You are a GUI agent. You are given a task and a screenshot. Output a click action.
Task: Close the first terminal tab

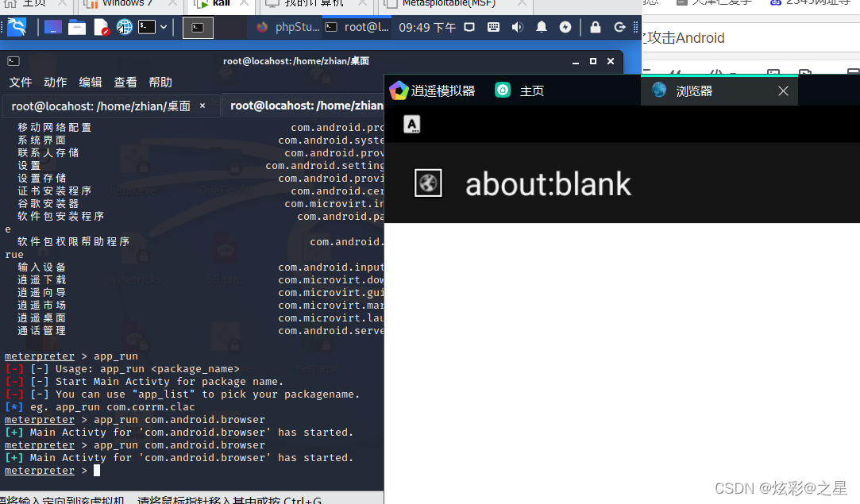pyautogui.click(x=202, y=106)
